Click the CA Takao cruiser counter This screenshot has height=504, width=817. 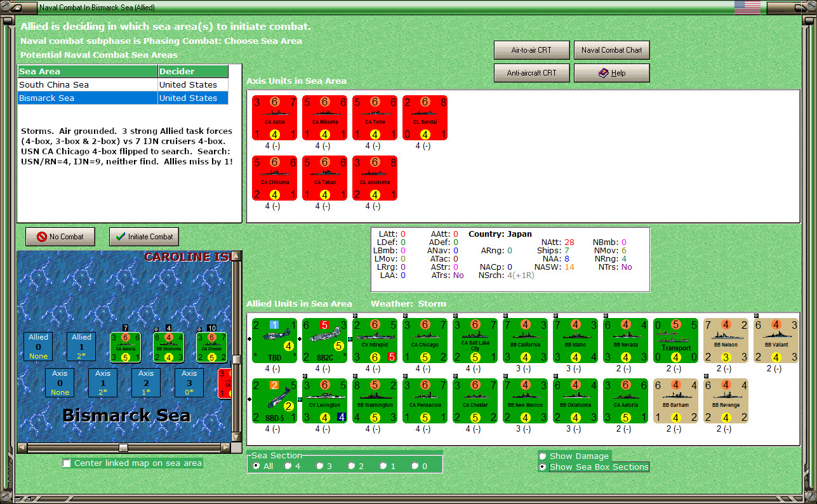pyautogui.click(x=324, y=178)
